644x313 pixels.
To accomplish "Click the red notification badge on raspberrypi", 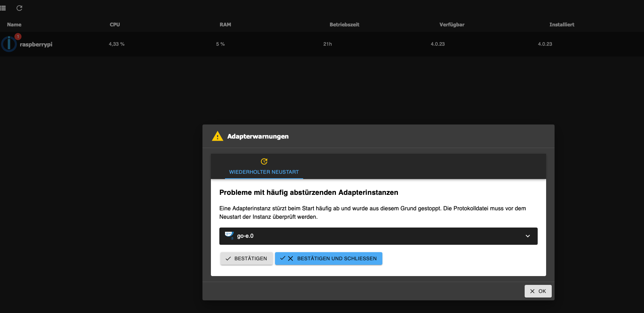I will pyautogui.click(x=18, y=37).
